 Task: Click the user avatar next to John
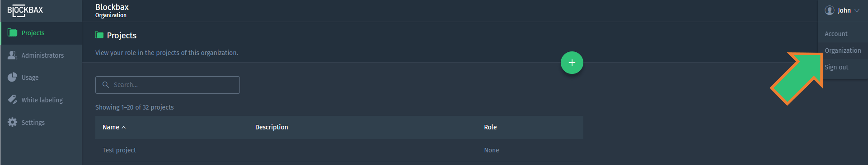830,10
